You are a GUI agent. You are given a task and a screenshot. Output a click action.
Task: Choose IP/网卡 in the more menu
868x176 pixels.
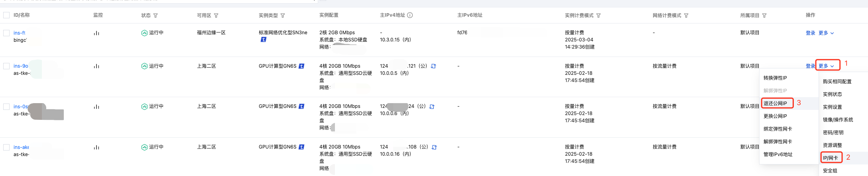[x=831, y=158]
